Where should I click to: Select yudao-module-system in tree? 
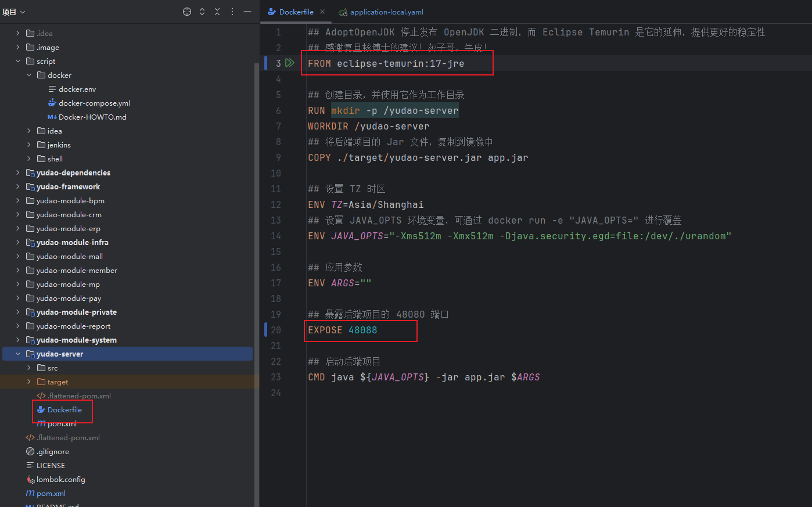76,340
